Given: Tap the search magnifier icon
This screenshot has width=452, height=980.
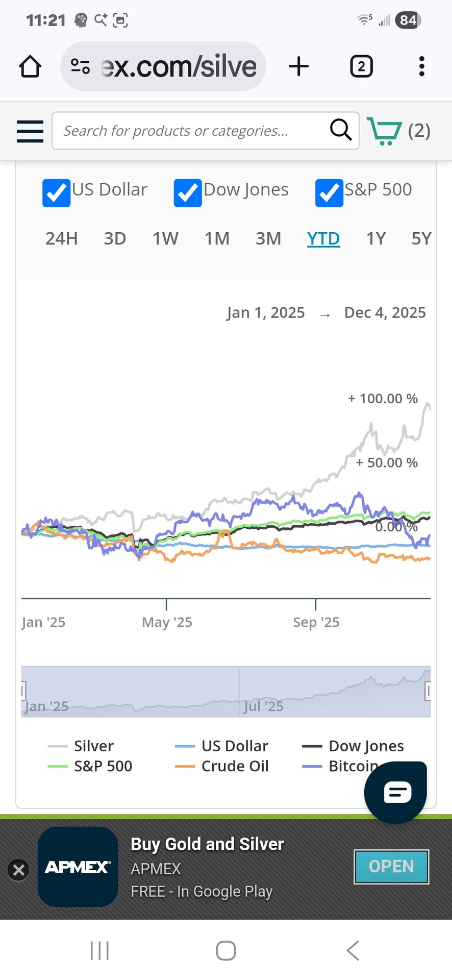Looking at the screenshot, I should click(341, 130).
